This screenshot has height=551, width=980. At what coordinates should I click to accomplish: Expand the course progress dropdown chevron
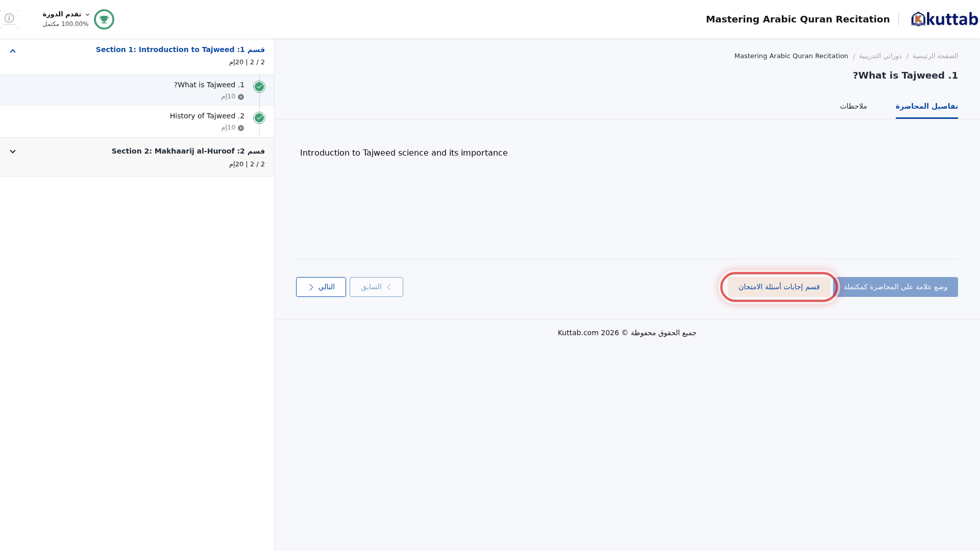click(87, 15)
